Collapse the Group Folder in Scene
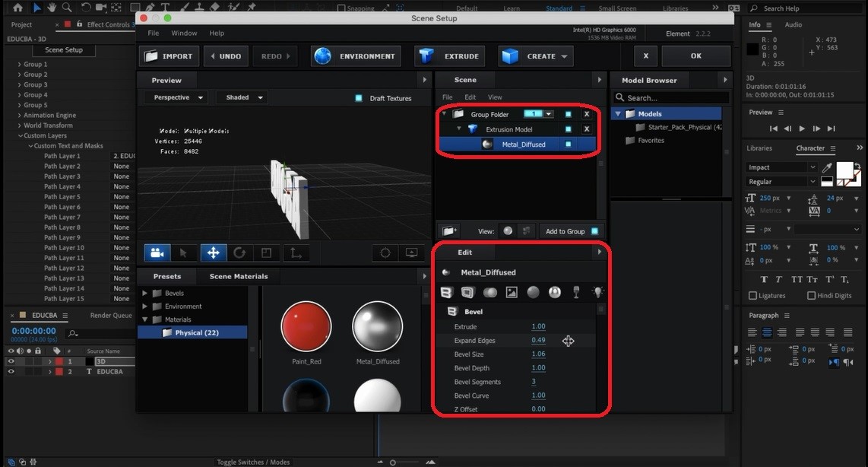 coord(444,113)
